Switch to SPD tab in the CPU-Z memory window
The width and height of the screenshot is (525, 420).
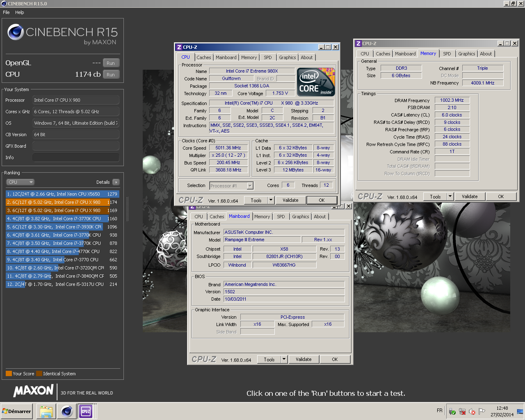coord(447,54)
